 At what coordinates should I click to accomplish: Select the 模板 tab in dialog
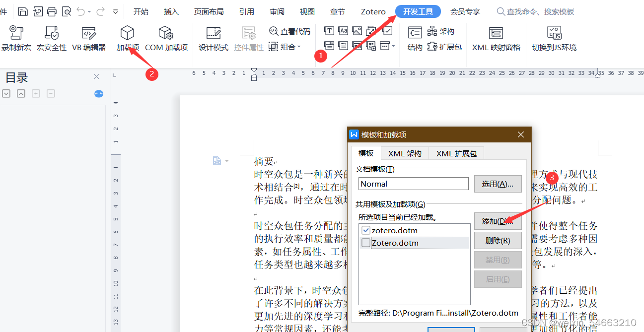[366, 153]
